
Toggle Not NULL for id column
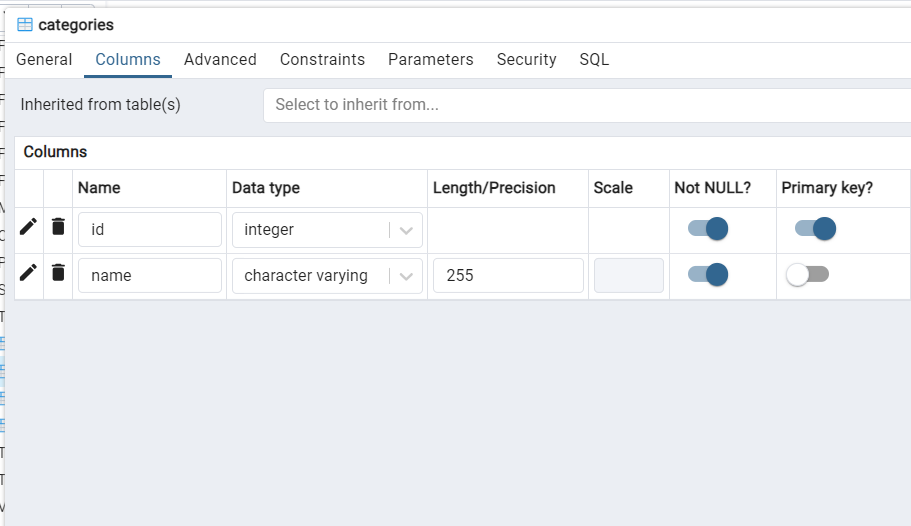click(x=708, y=229)
